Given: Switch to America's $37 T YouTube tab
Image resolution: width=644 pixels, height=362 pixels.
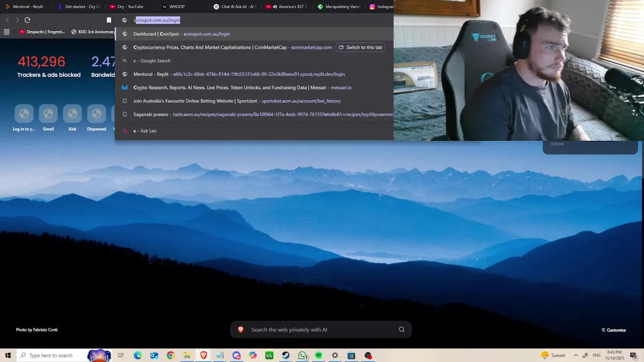Looking at the screenshot, I should pos(287,7).
